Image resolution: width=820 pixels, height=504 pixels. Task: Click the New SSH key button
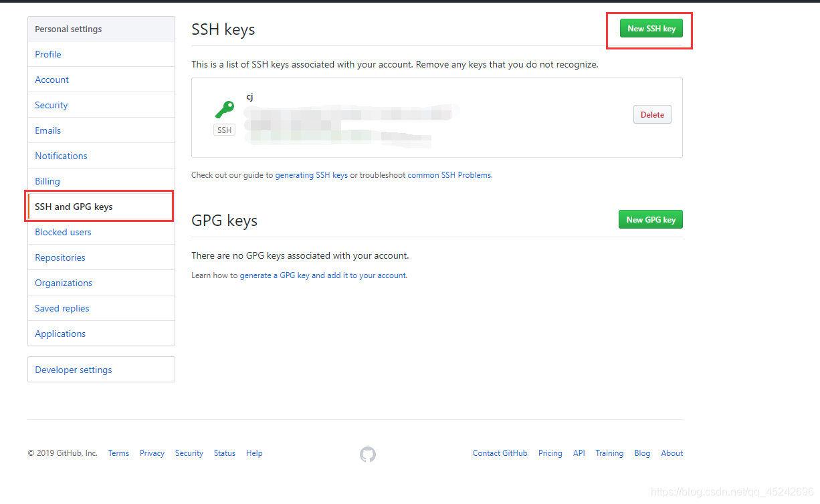(650, 29)
